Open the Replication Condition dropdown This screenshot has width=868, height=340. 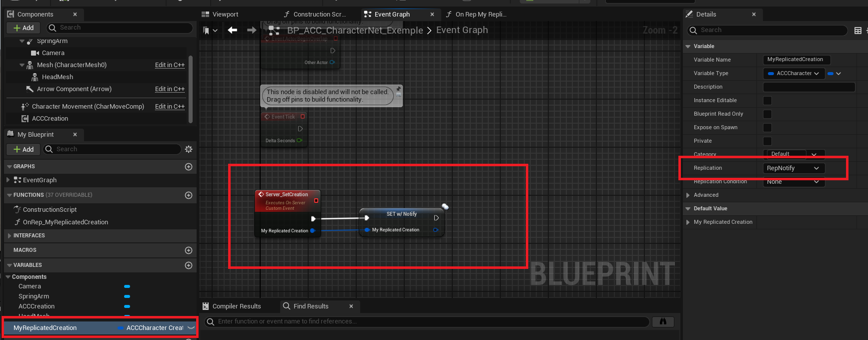tap(794, 182)
